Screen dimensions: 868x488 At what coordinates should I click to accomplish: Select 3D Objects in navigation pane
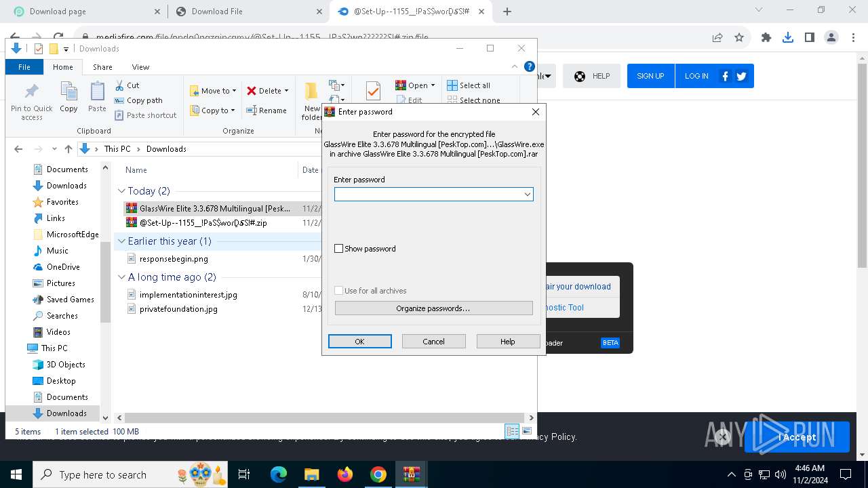point(66,365)
